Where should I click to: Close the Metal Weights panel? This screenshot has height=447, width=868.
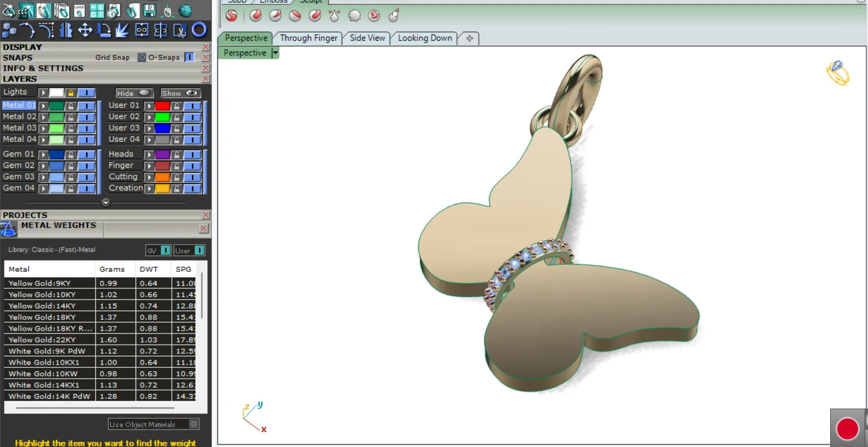(x=204, y=228)
